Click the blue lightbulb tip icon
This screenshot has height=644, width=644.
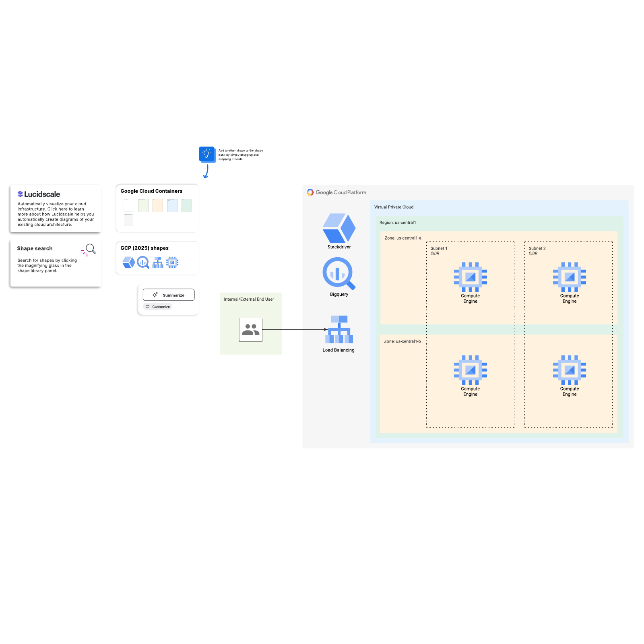tap(207, 154)
